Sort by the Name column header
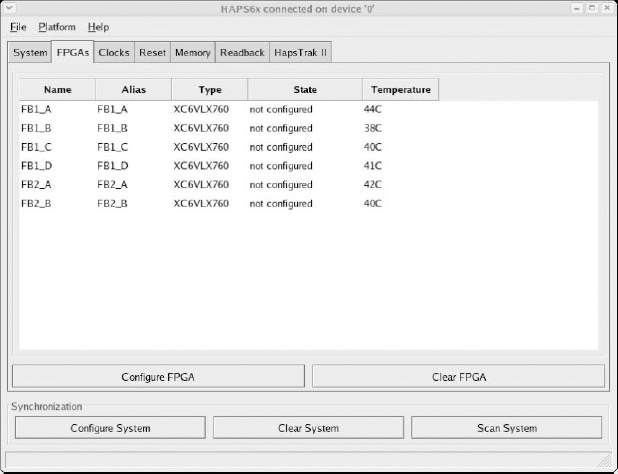The height and width of the screenshot is (474, 618). tap(58, 89)
